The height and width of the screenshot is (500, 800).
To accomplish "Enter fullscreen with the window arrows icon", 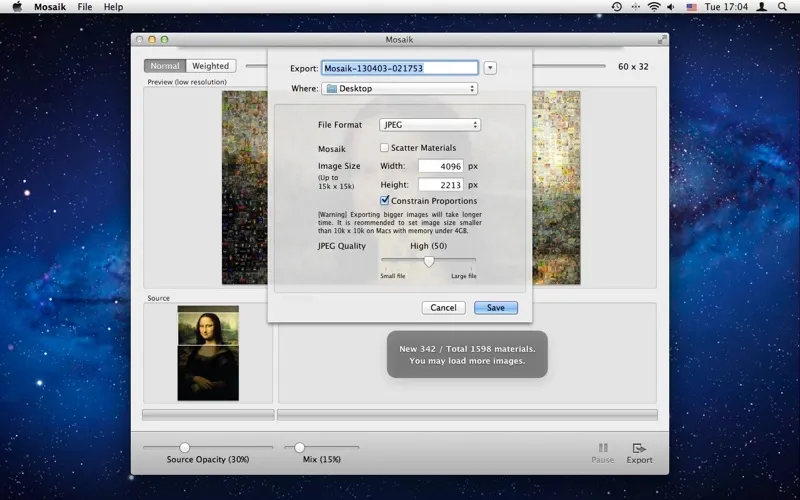I will [662, 40].
